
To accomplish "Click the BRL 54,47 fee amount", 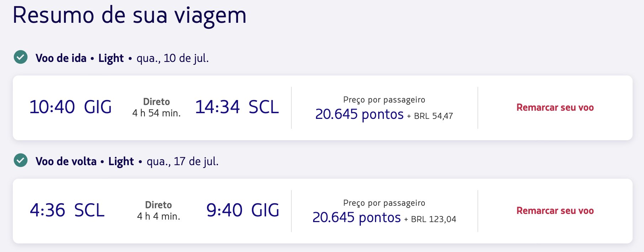I will 433,116.
